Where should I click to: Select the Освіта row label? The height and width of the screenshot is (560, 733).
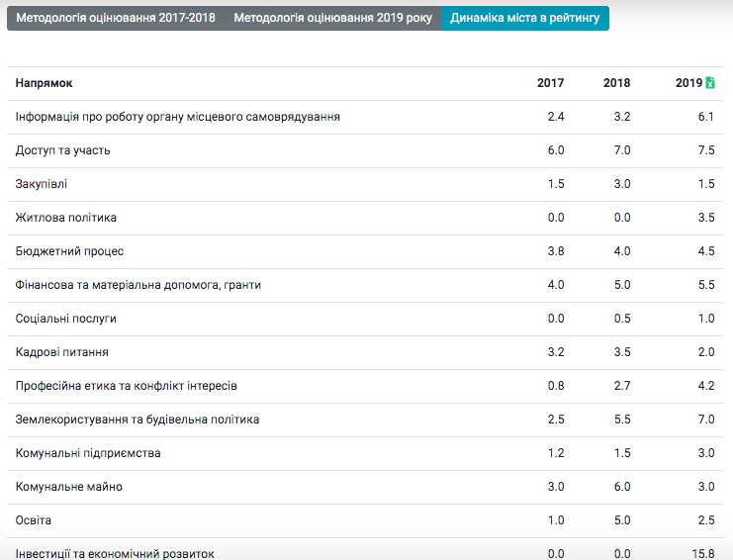pos(34,520)
